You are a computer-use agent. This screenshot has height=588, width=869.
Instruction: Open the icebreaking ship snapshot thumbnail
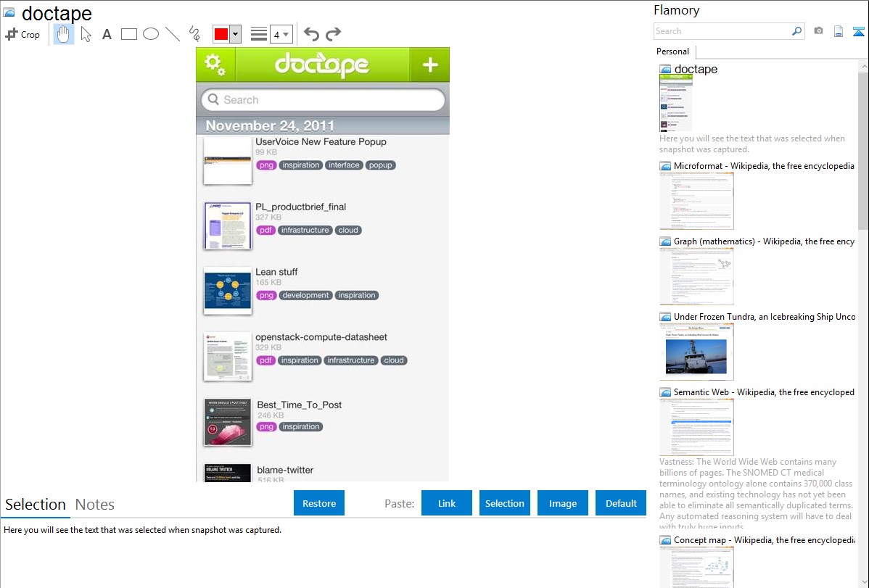696,352
